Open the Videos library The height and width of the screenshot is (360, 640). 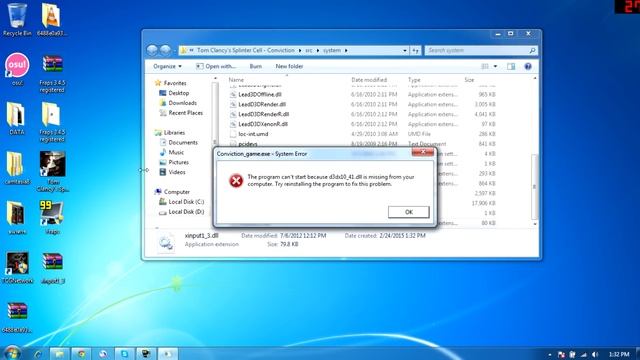pyautogui.click(x=172, y=172)
